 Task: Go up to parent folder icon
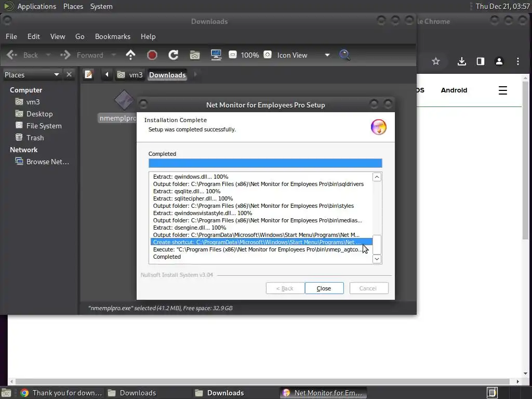click(x=130, y=55)
